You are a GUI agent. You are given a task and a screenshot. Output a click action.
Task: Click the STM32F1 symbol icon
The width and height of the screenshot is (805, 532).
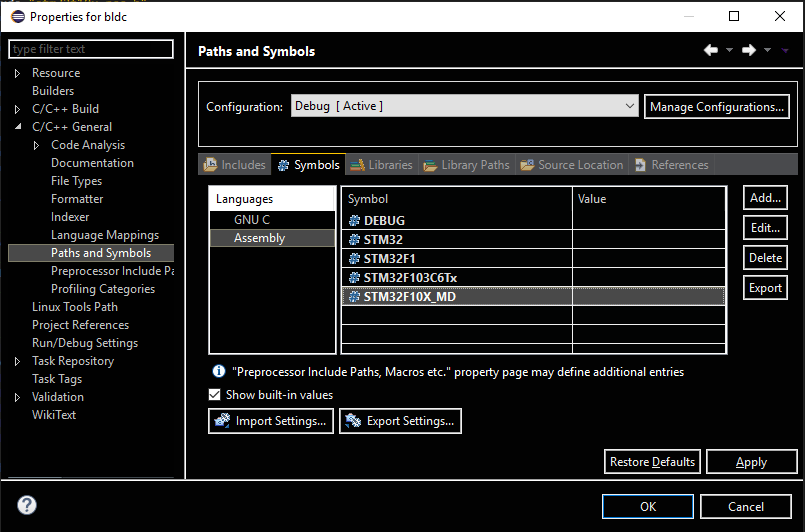coord(354,258)
